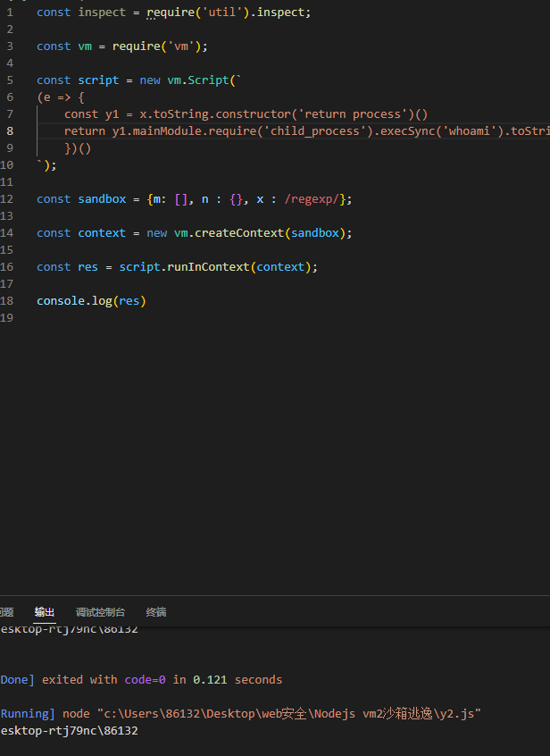The image size is (550, 756).
Task: Click the y2.js file path in output
Action: pos(289,714)
